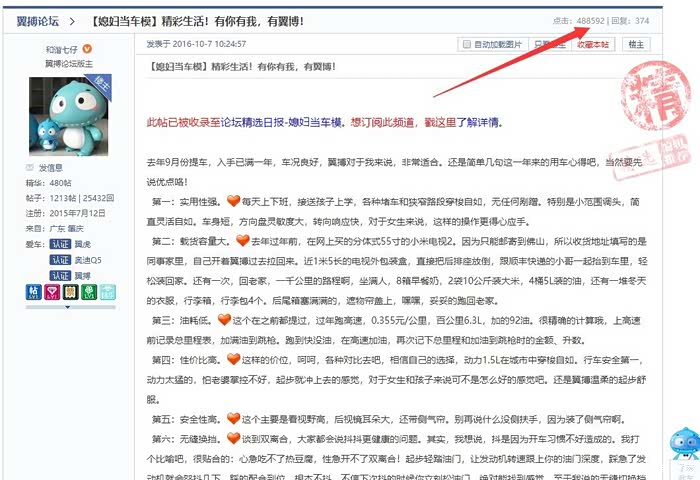Screen dimensions: 700x480
Task: Click the 收藏本帖 button
Action: pyautogui.click(x=593, y=44)
